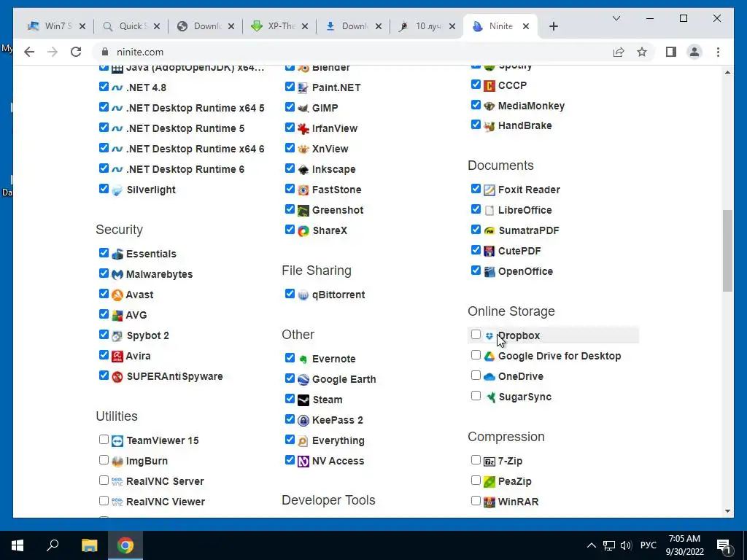Click the Malwarebytes app icon
747x560 pixels.
tap(117, 275)
